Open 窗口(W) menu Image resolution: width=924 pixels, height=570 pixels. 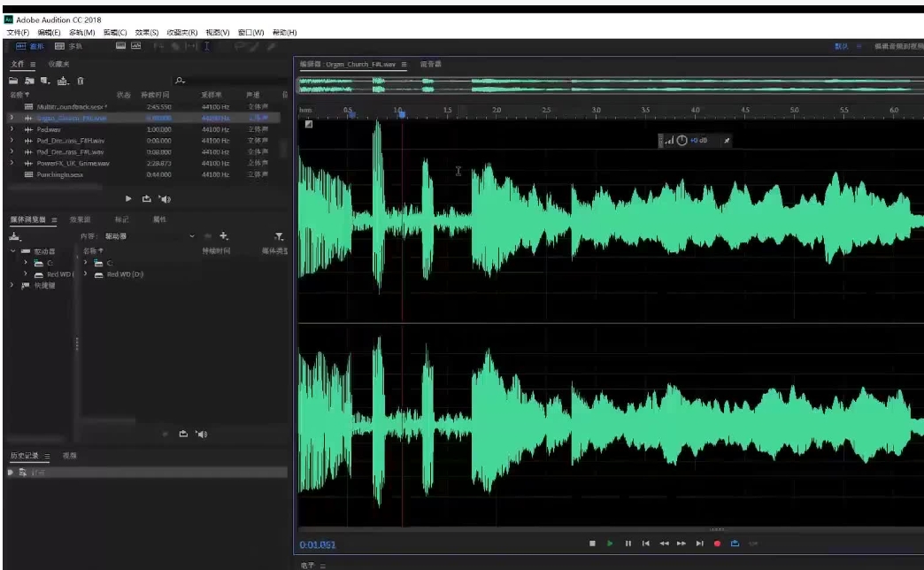251,33
